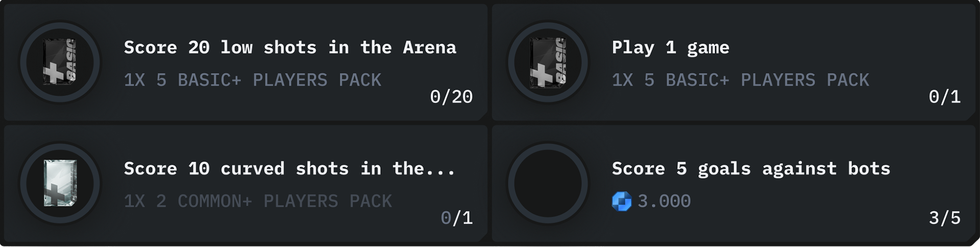Click the blue coin icon next to 3.000
The image size is (980, 247).
click(x=622, y=201)
